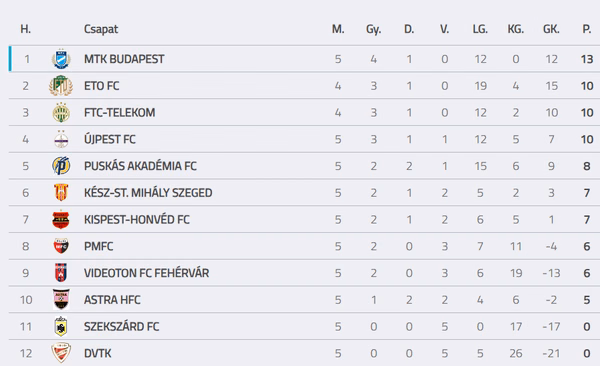
Task: Click the PUSKÁS AKADÉMIA FC team name
Action: point(140,166)
